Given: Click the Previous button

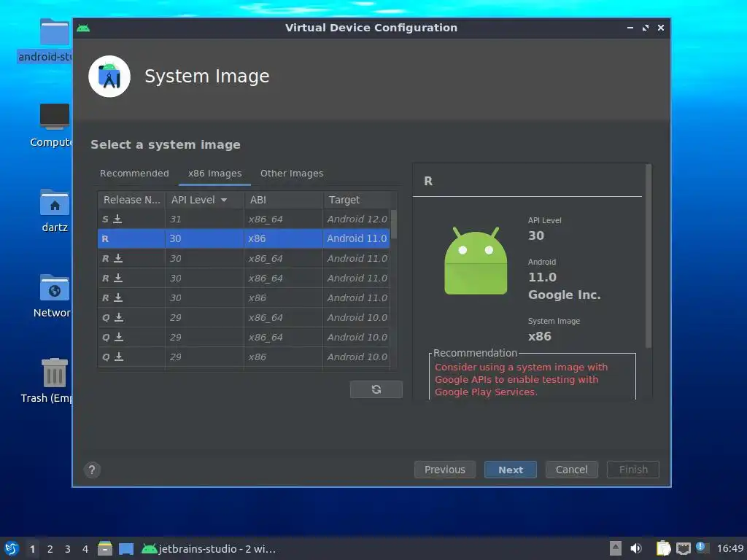Looking at the screenshot, I should pyautogui.click(x=445, y=470).
